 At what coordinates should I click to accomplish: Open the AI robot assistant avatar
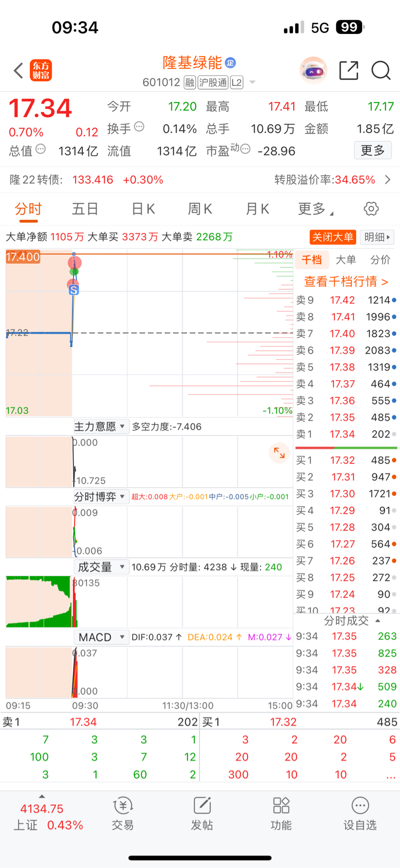coord(314,70)
